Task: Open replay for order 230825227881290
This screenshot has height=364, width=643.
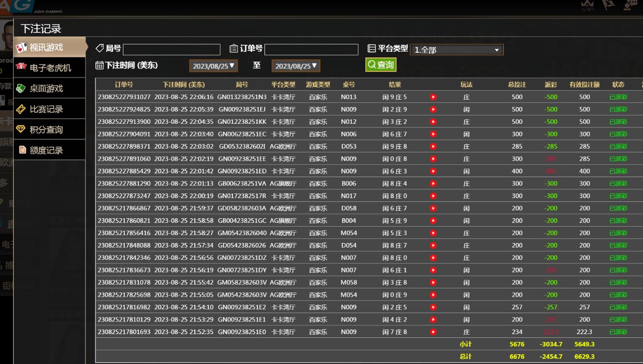Action: coord(433,184)
